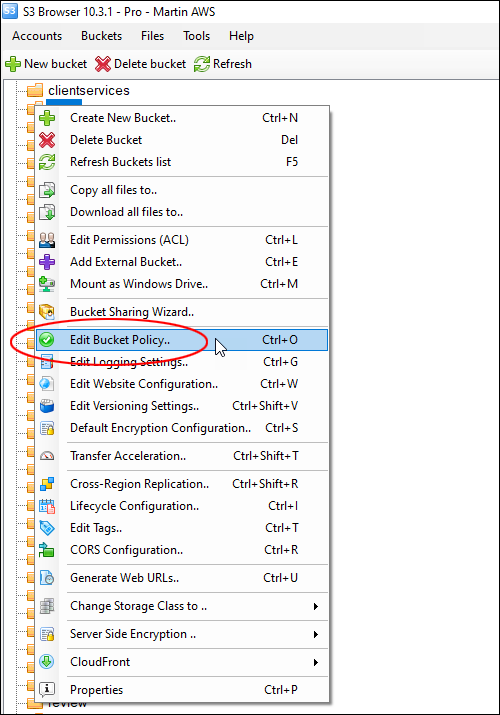Click the Server Side Encryption lock icon
Viewport: 500px width, 715px height.
[x=47, y=634]
